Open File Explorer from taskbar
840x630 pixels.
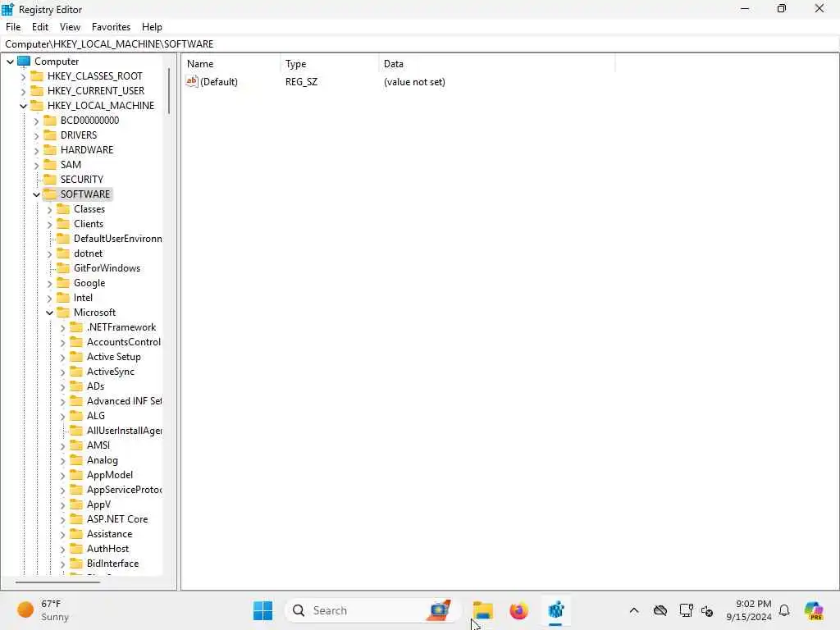tap(482, 610)
